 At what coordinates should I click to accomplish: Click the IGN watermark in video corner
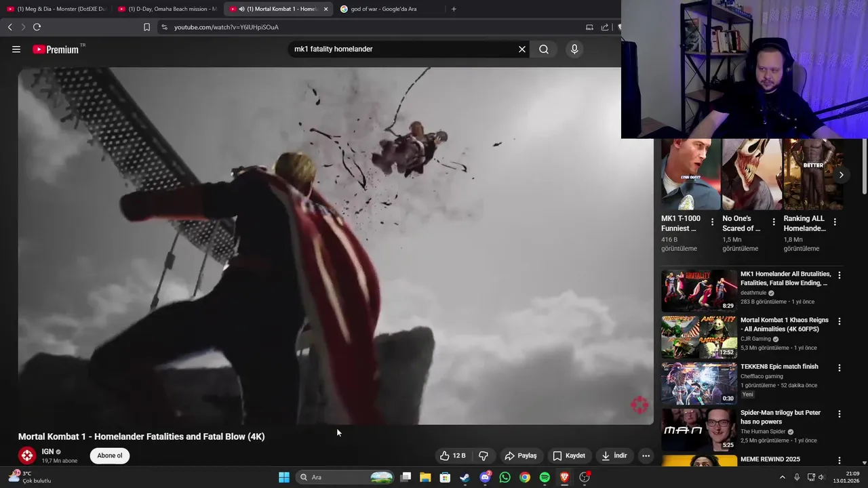click(639, 405)
